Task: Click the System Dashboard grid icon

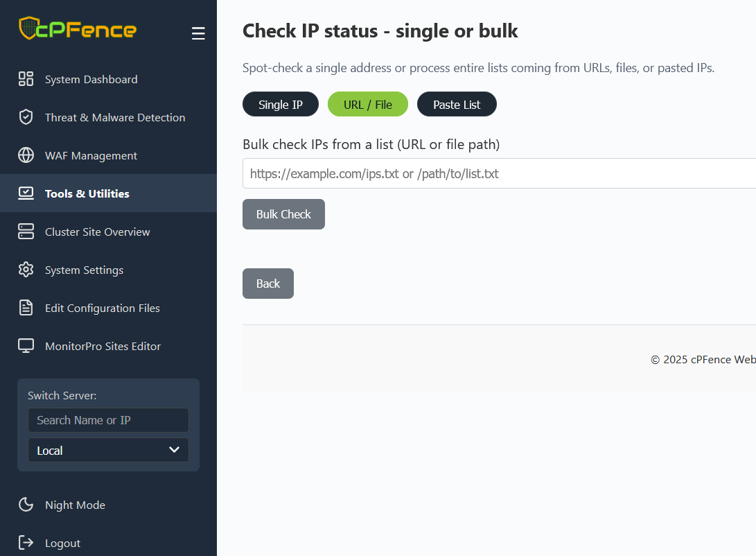Action: 26,79
